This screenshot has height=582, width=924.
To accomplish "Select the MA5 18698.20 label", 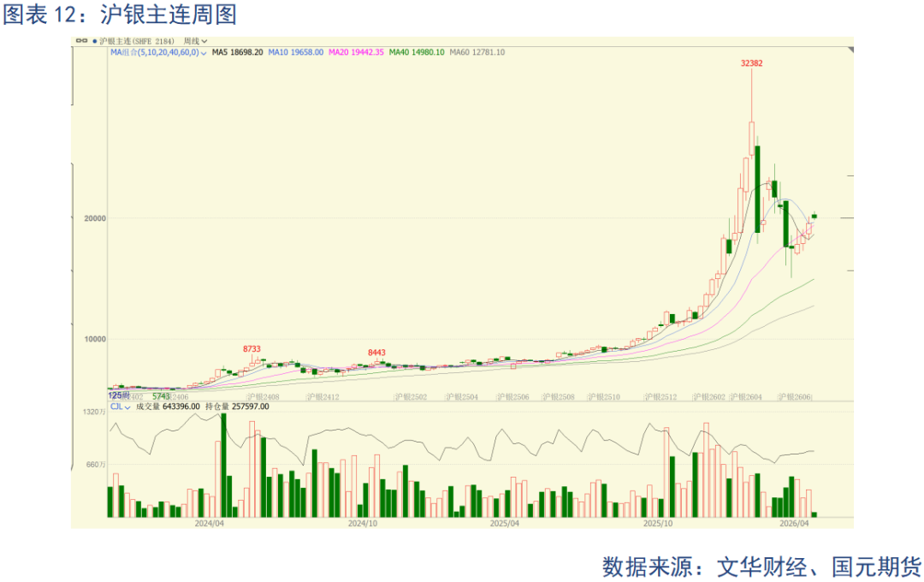I will (x=237, y=52).
